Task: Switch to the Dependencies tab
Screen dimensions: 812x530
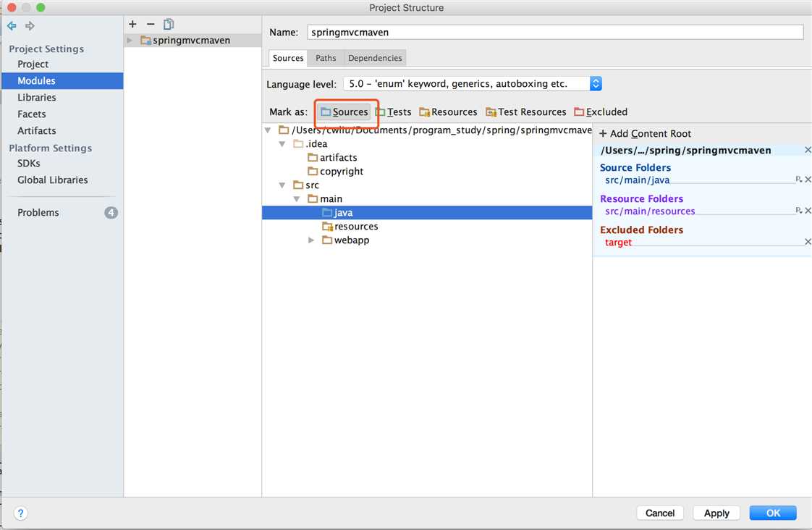Action: coord(375,58)
